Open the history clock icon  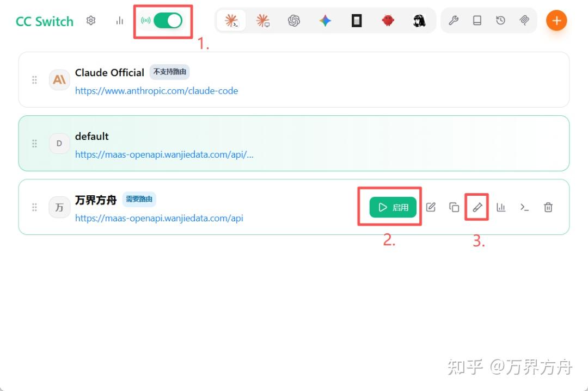(501, 21)
